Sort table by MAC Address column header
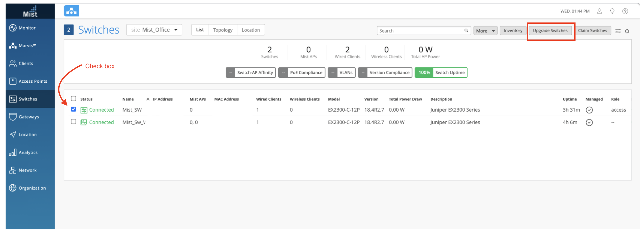This screenshot has width=644, height=234. click(x=226, y=99)
